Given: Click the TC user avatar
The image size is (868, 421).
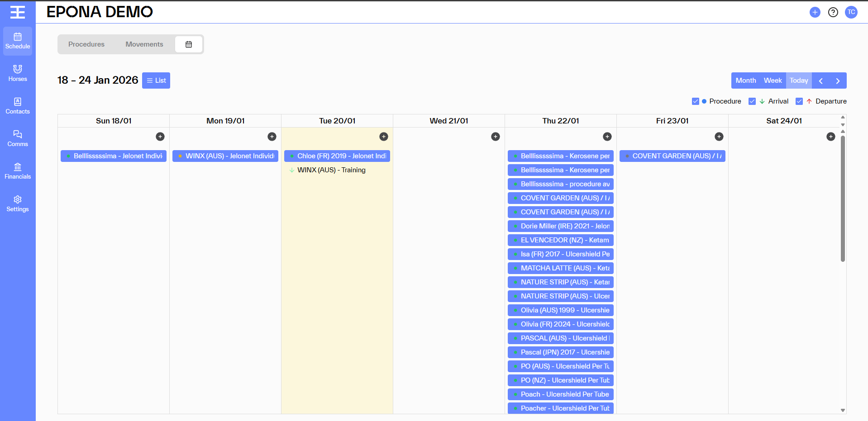Looking at the screenshot, I should click(851, 12).
